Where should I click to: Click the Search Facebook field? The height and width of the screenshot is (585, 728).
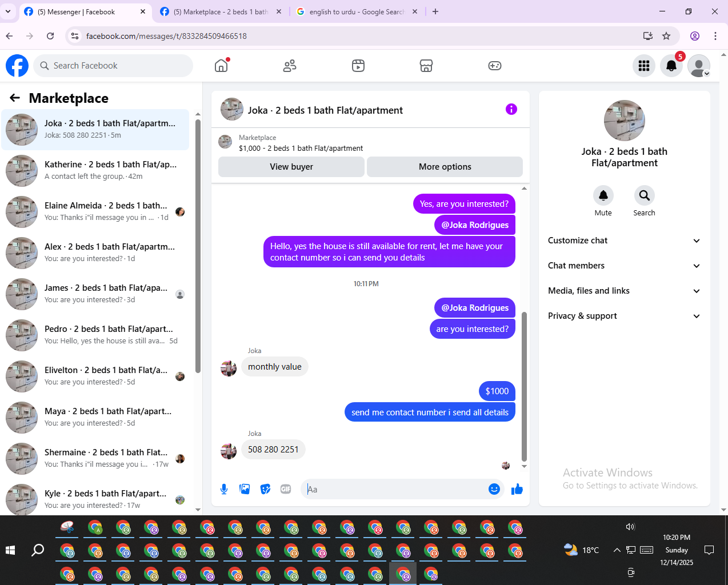[113, 66]
